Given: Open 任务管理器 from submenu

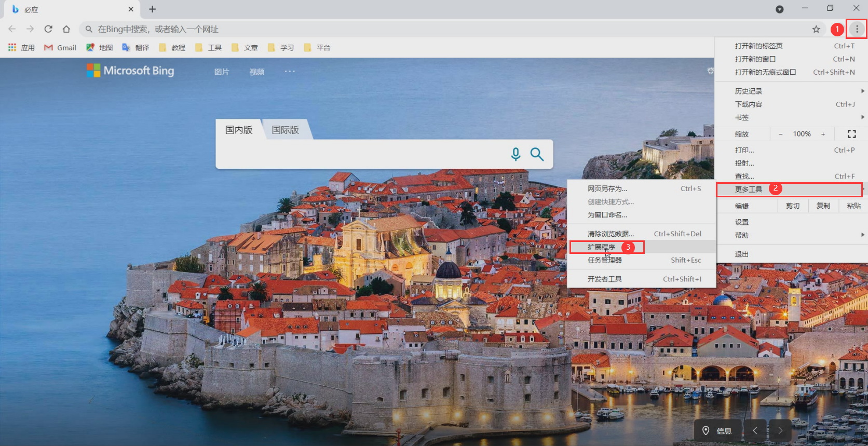Looking at the screenshot, I should click(642, 260).
